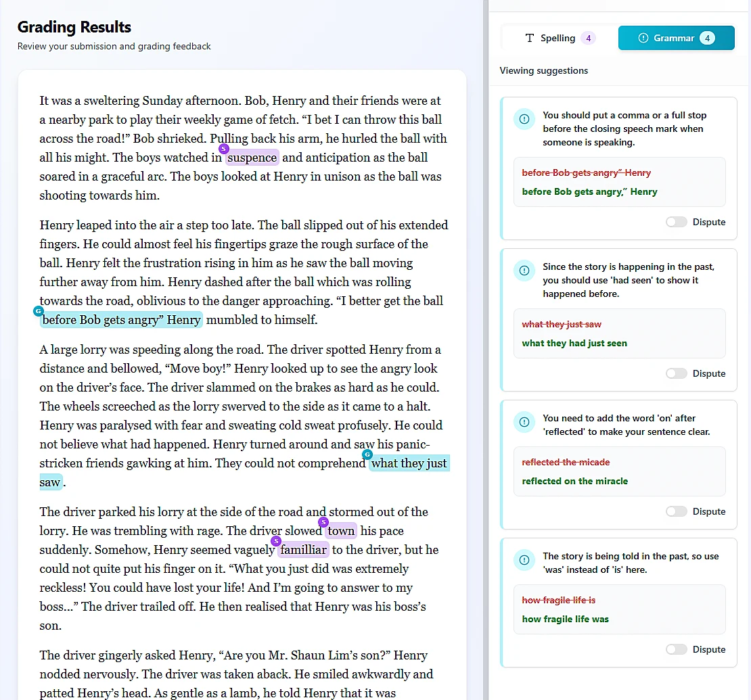Viewport: 751px width, 700px height.
Task: Toggle Dispute for the 'before Bob gets angry' suggestion
Action: pos(676,222)
